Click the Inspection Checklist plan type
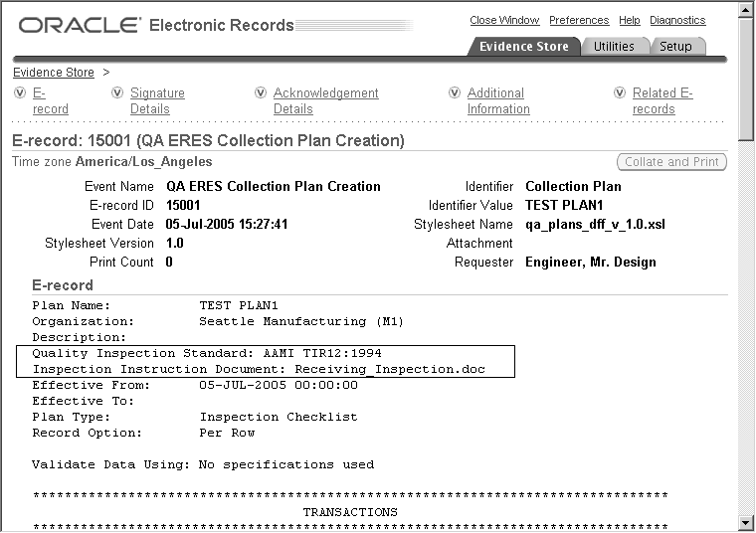Image resolution: width=756 pixels, height=533 pixels. coord(279,417)
